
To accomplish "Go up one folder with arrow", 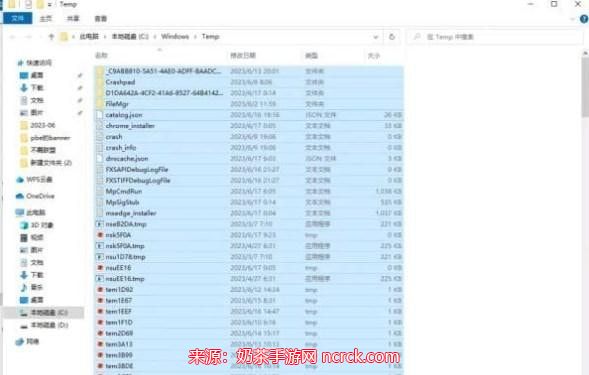I will pyautogui.click(x=51, y=36).
